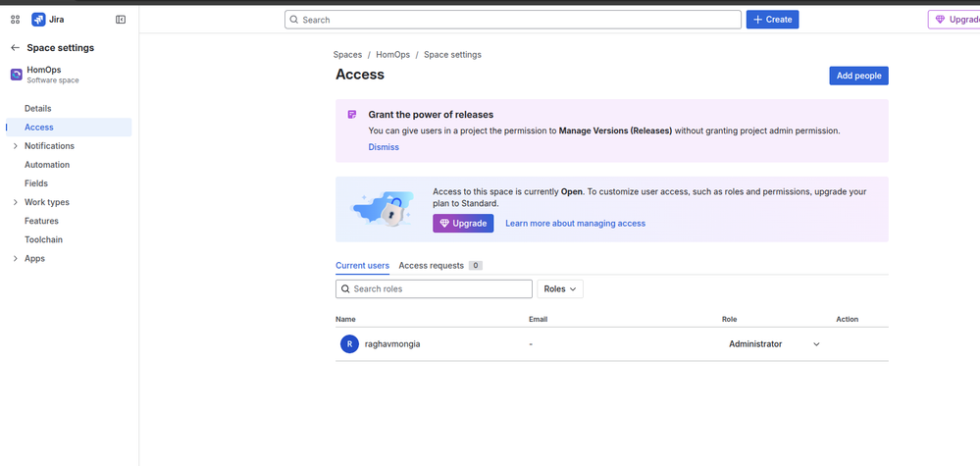Image resolution: width=980 pixels, height=466 pixels.
Task: Open the app switcher grid icon
Action: [x=16, y=20]
